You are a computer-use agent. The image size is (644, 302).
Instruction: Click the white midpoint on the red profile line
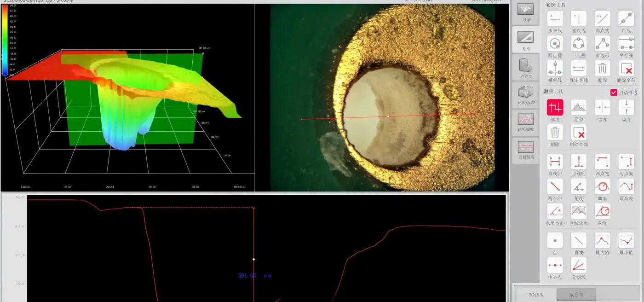click(x=388, y=116)
